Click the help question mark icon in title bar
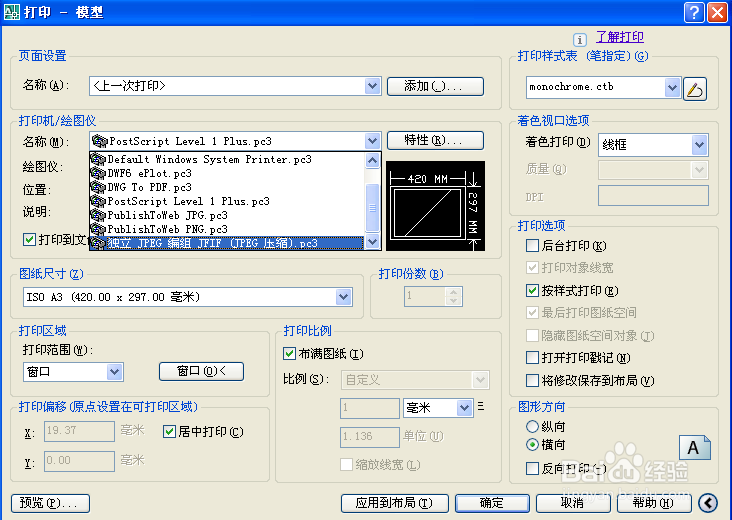 click(x=694, y=13)
